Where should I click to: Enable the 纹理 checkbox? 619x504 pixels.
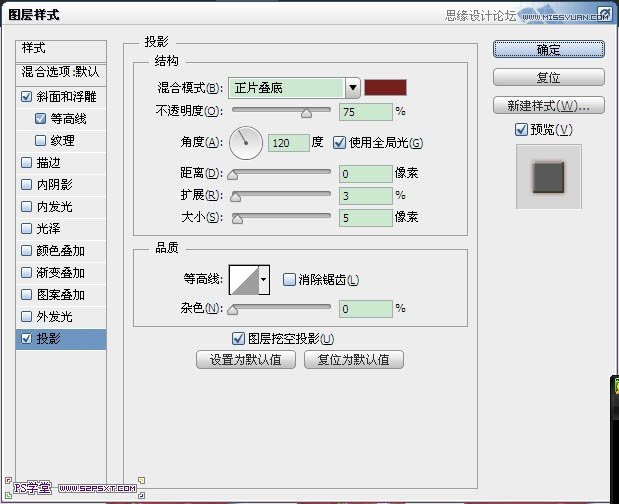40,141
